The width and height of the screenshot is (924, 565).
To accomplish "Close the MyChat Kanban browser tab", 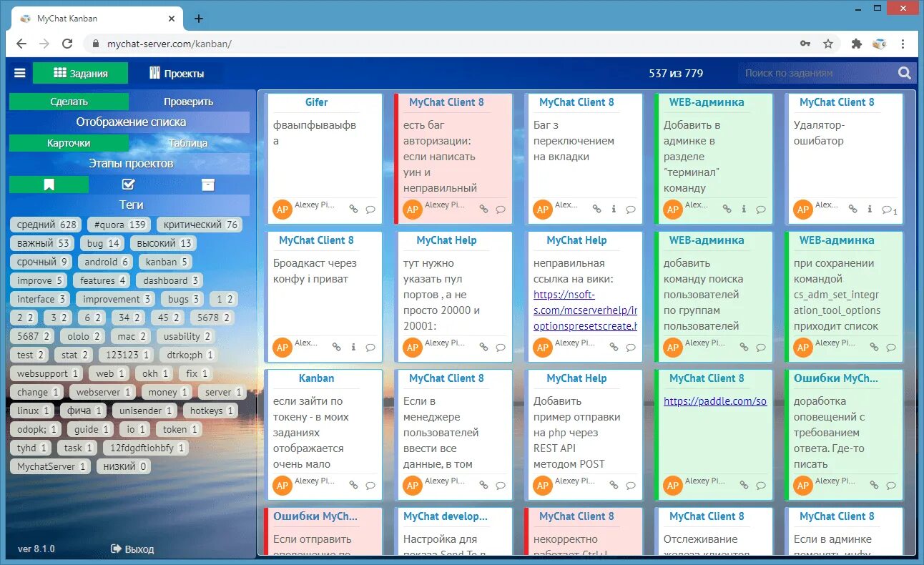I will 172,19.
